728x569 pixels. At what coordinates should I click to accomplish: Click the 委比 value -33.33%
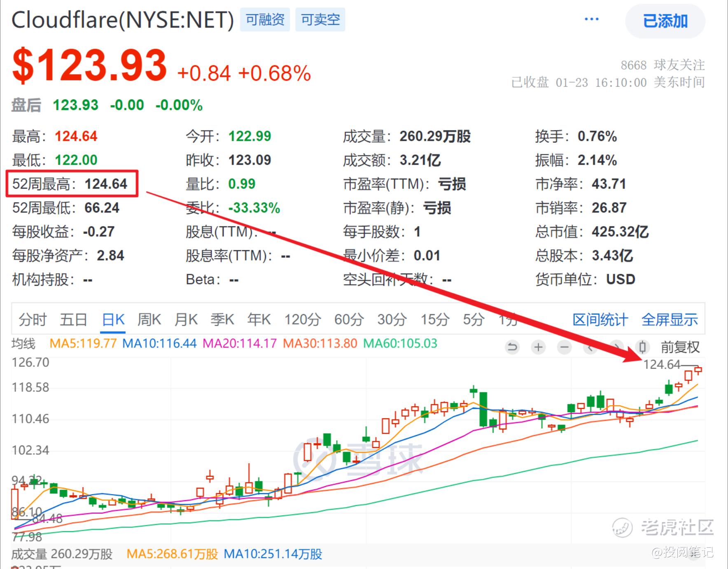click(x=254, y=208)
